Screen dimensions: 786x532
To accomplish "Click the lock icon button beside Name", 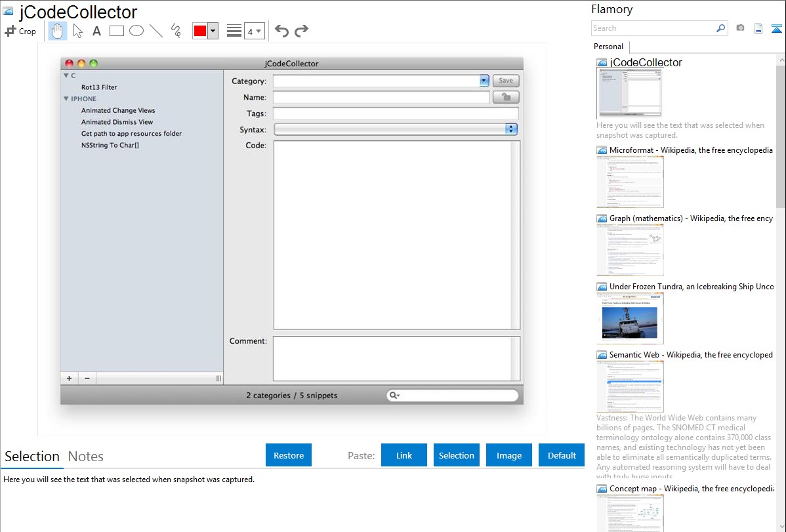I will tap(505, 97).
